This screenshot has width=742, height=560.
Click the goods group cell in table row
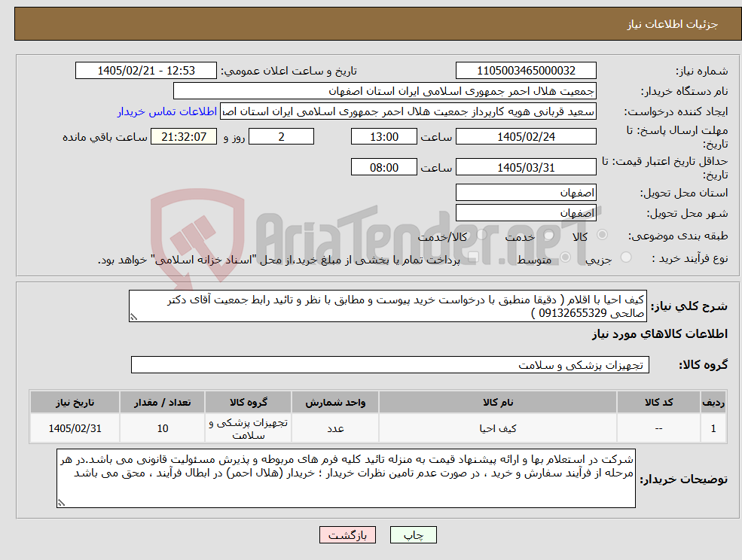tap(249, 428)
